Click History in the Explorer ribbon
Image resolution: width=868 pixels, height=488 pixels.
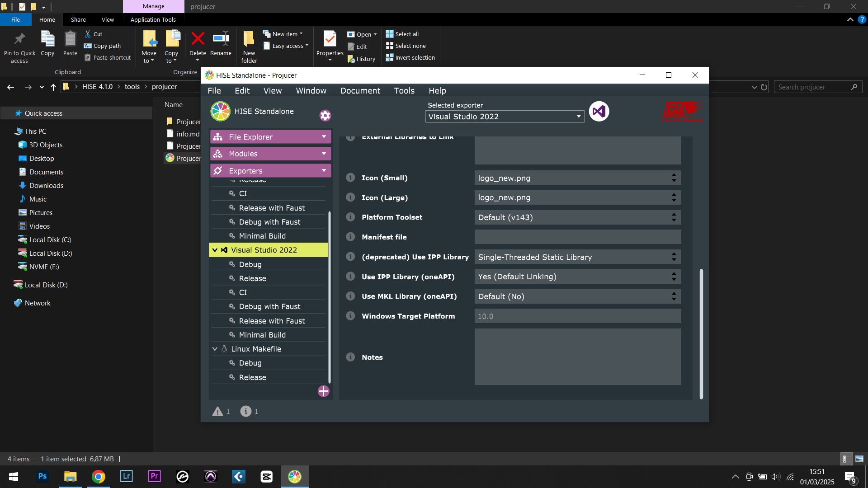(x=362, y=59)
